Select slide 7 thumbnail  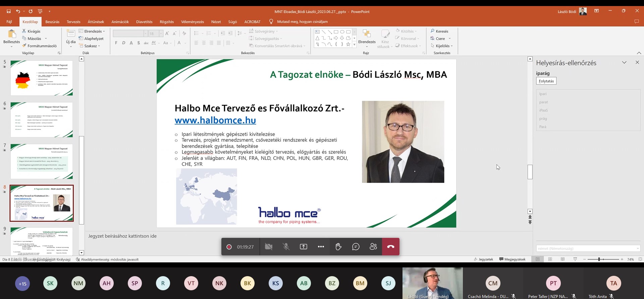point(42,161)
